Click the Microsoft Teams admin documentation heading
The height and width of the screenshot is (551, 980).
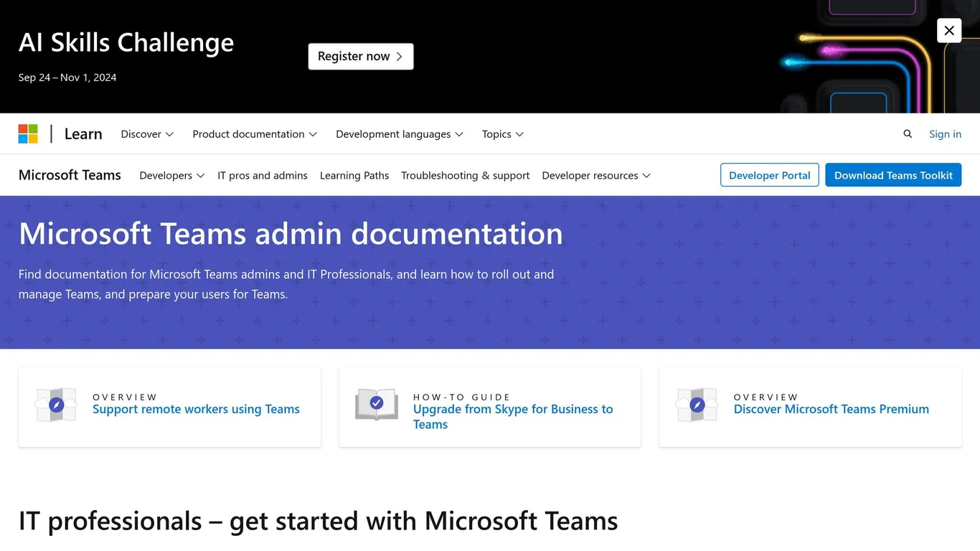click(291, 233)
